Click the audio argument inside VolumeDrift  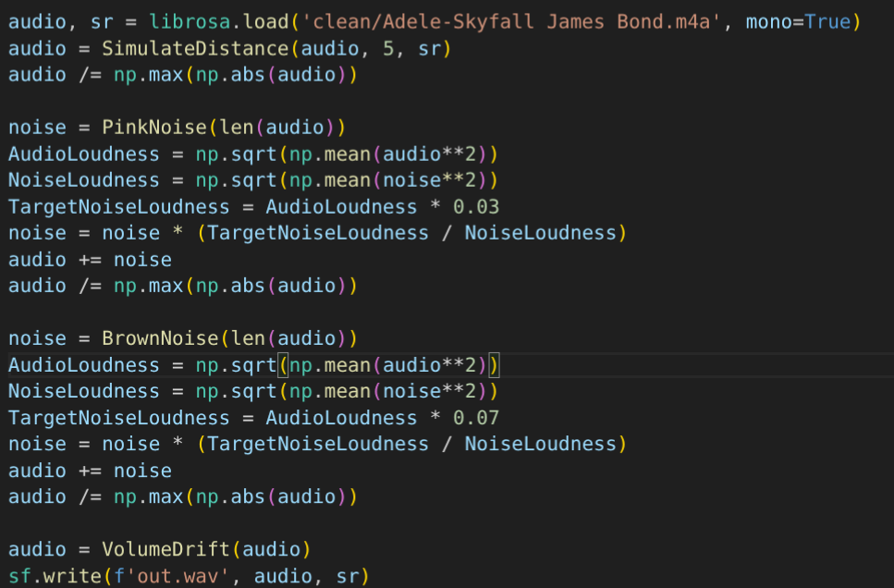272,550
